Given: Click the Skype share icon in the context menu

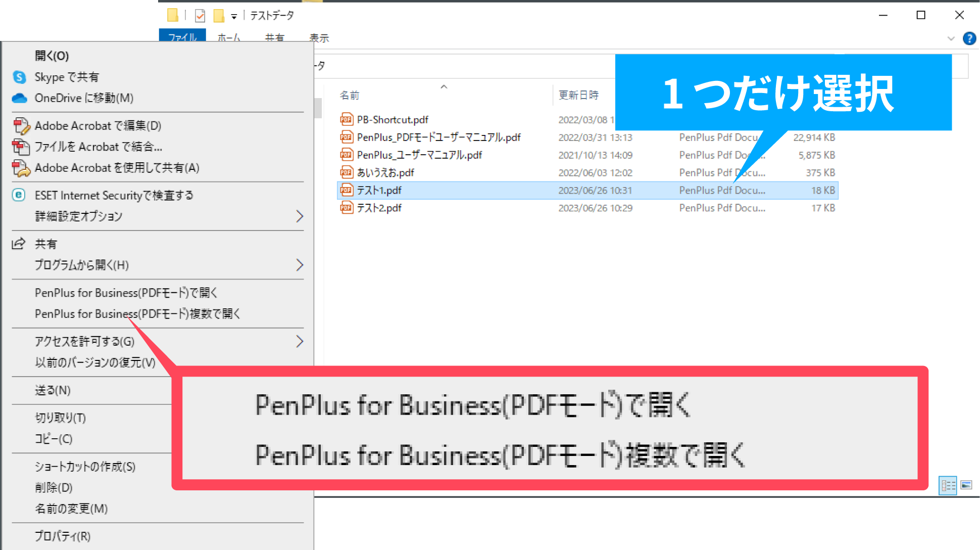Looking at the screenshot, I should click(19, 77).
